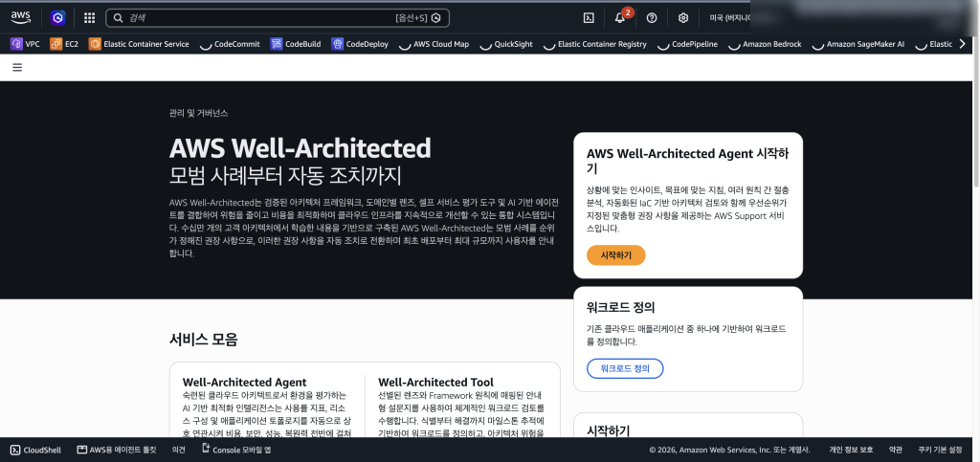This screenshot has height=462, width=980.
Task: Open CodeDeploy favorite shortcut
Action: coord(360,44)
